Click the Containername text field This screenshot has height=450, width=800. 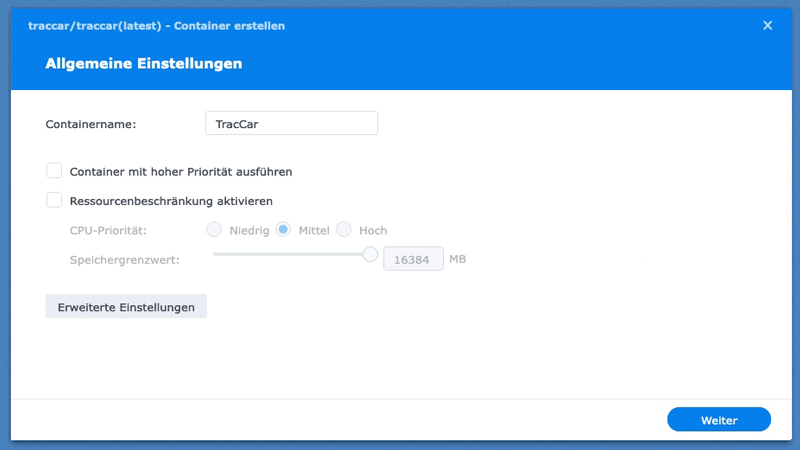click(290, 123)
